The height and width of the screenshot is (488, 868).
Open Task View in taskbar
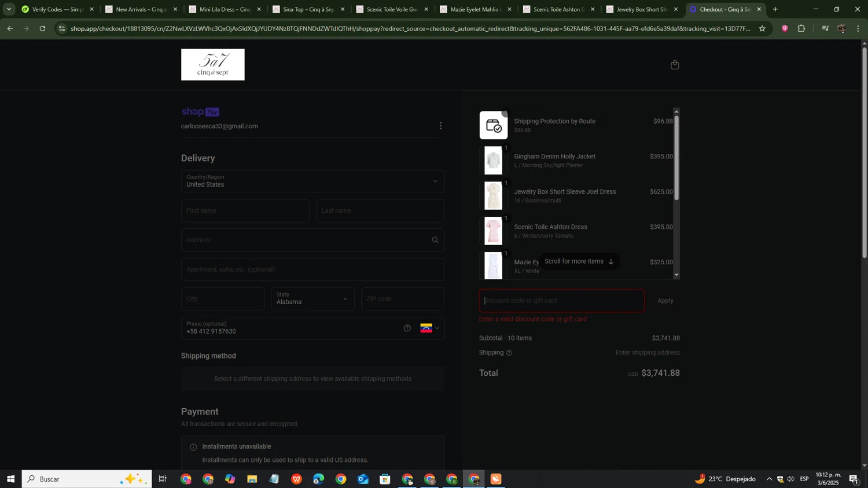[x=163, y=479]
